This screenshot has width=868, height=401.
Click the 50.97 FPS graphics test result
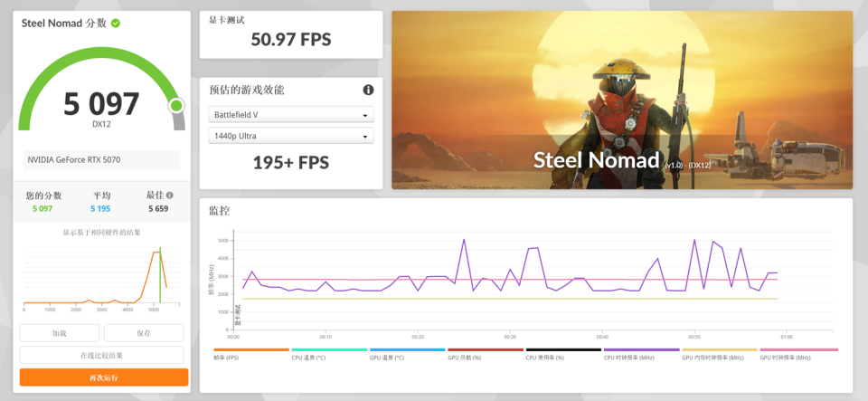(291, 39)
